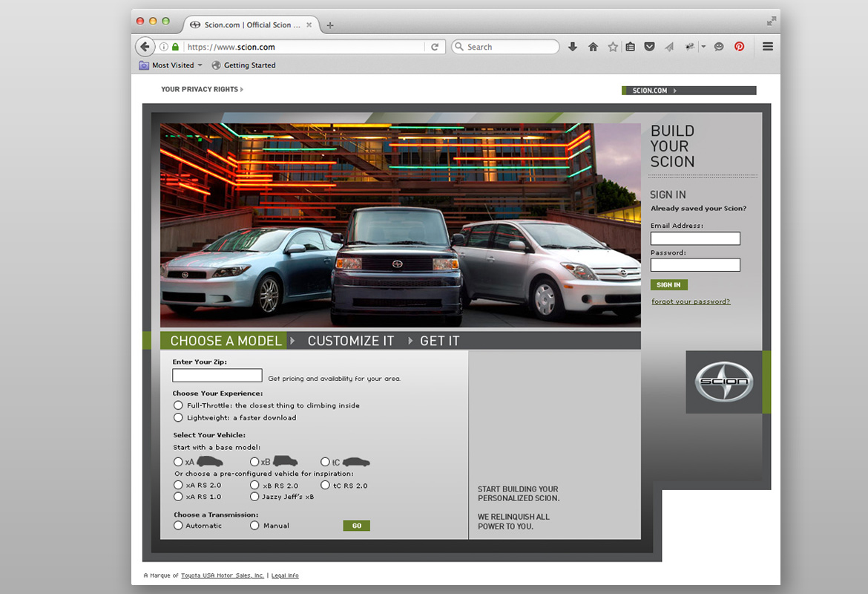
Task: Open site information icon in address bar
Action: click(164, 47)
